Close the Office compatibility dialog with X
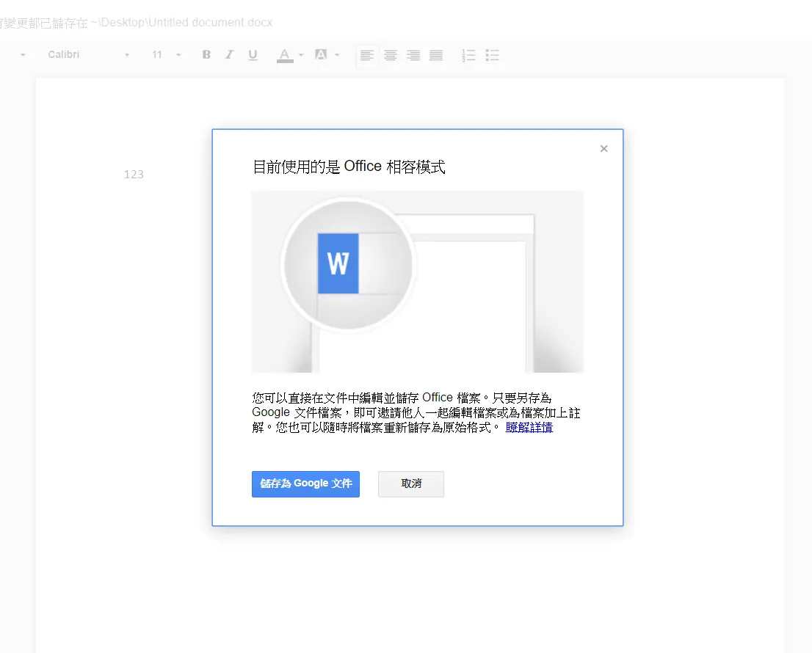This screenshot has height=653, width=812. coord(603,149)
